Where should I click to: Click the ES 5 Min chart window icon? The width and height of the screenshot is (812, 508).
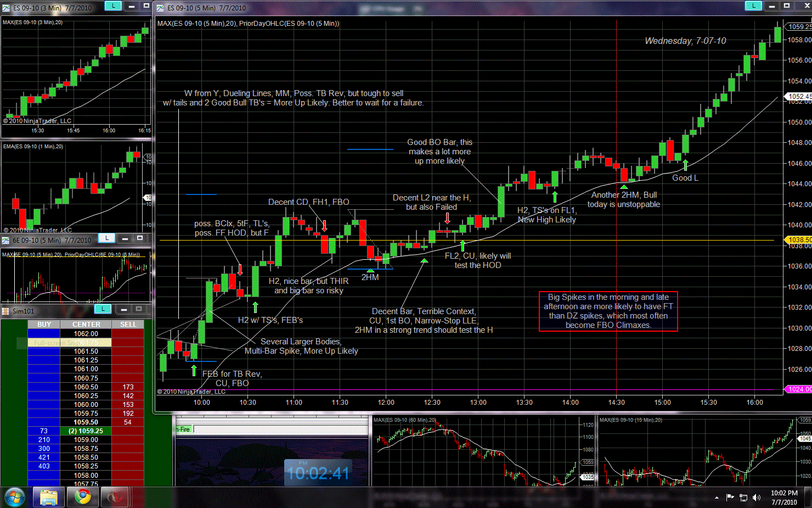(160, 8)
